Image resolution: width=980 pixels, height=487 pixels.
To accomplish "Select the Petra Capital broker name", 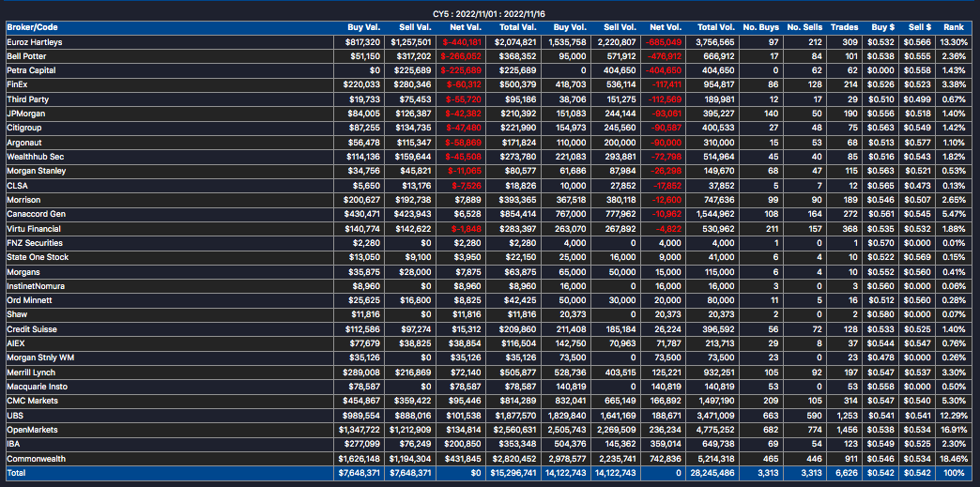I will point(31,70).
